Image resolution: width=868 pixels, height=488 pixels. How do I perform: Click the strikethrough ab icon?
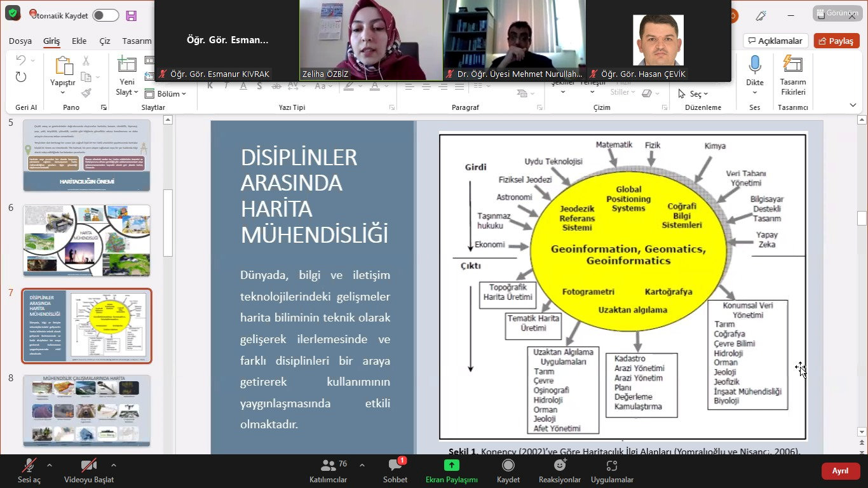275,86
